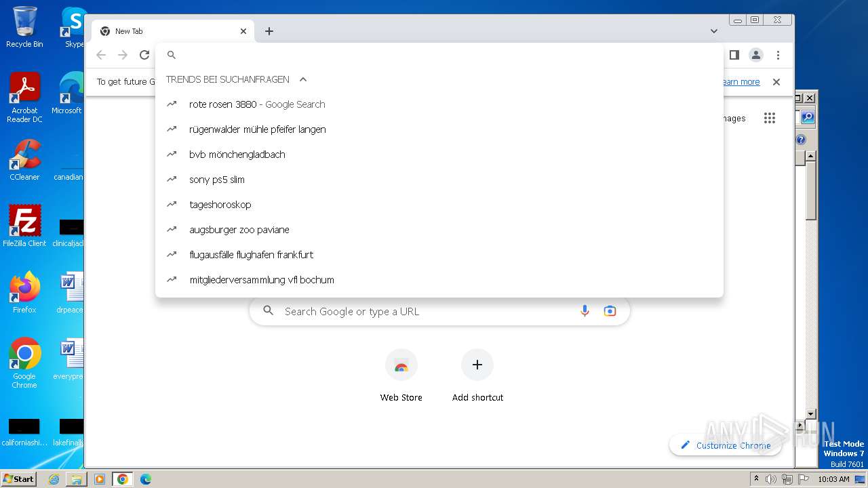Open Acrobat Reader DC desktop icon
Image resolution: width=868 pixels, height=488 pixels.
[x=24, y=98]
